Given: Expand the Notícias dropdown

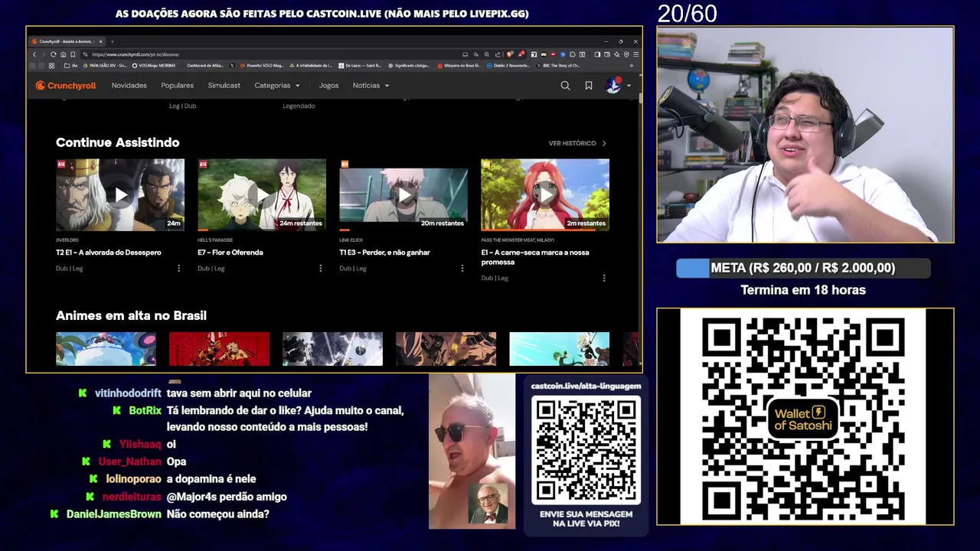Looking at the screenshot, I should [x=371, y=86].
